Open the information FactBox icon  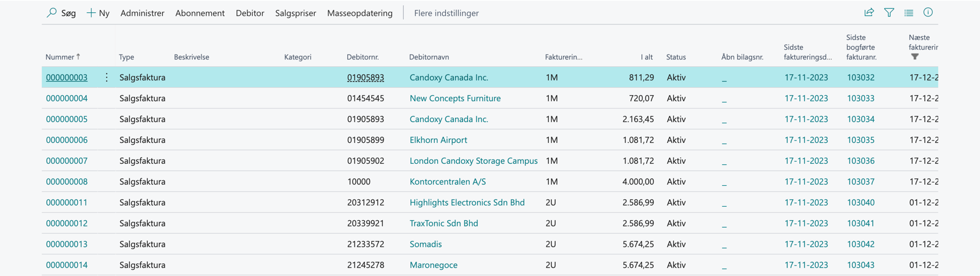928,12
